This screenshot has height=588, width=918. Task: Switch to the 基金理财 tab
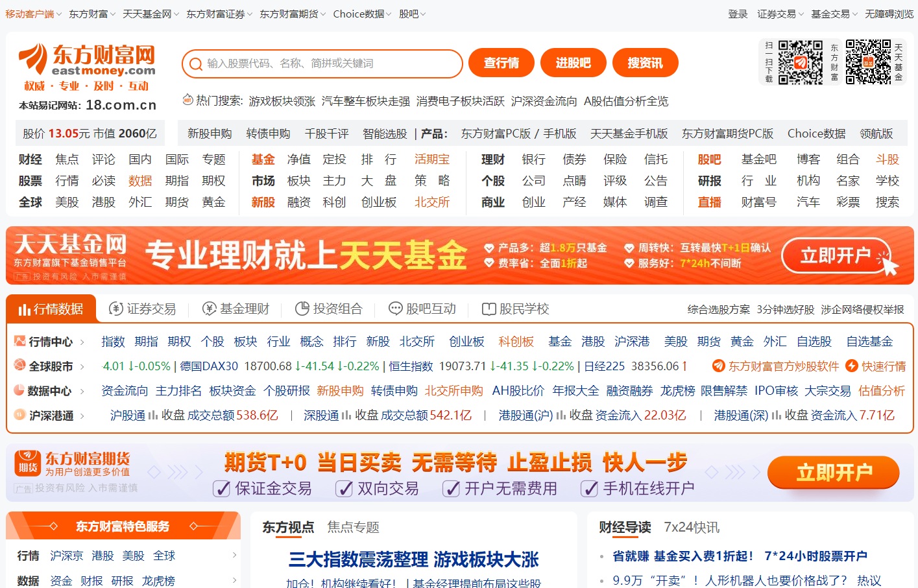tap(236, 309)
